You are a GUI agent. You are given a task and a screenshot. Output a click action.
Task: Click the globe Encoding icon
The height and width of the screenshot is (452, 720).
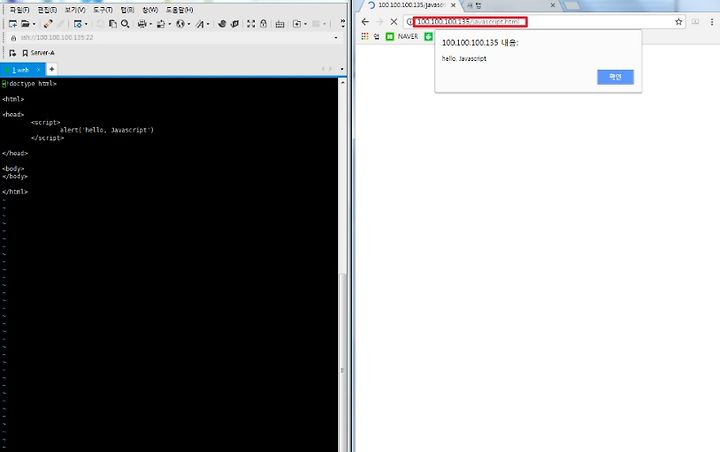coord(180,24)
